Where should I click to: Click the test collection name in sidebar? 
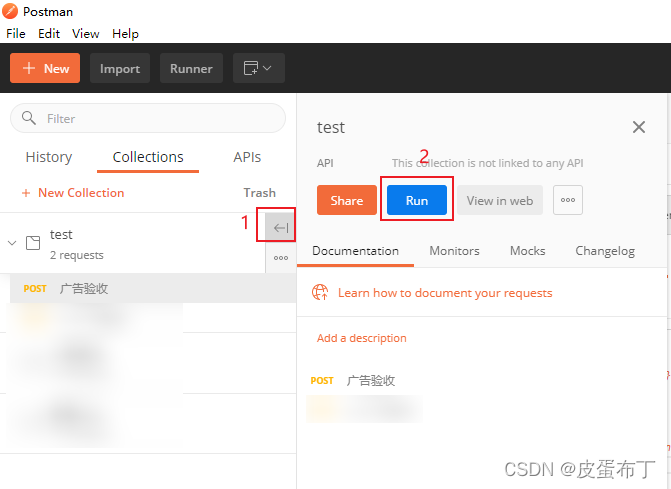[x=61, y=234]
